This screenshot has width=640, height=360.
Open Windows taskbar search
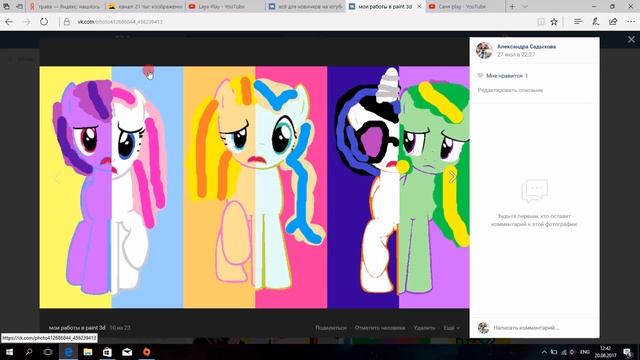coord(29,352)
